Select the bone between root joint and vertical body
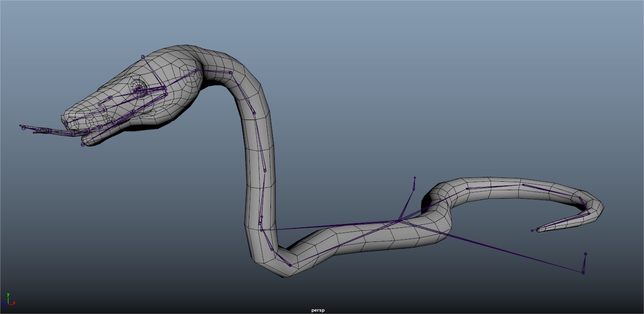This screenshot has height=314, width=644. coord(329,225)
